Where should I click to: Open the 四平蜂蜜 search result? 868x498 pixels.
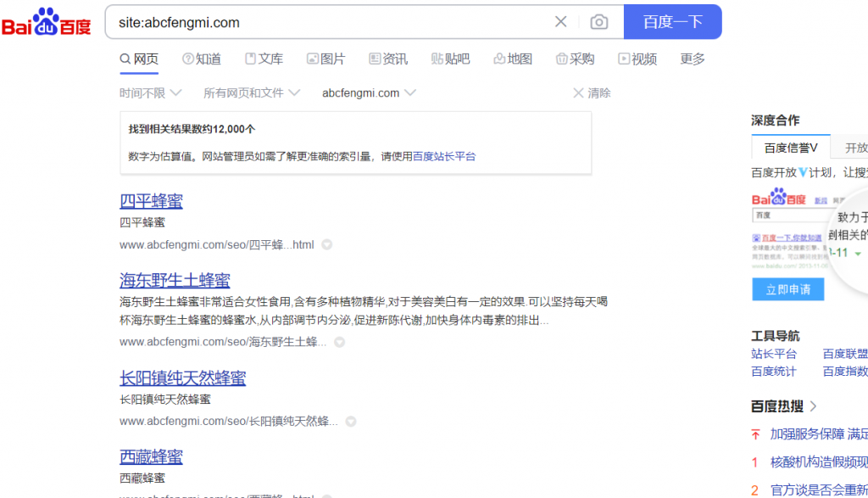pyautogui.click(x=151, y=201)
